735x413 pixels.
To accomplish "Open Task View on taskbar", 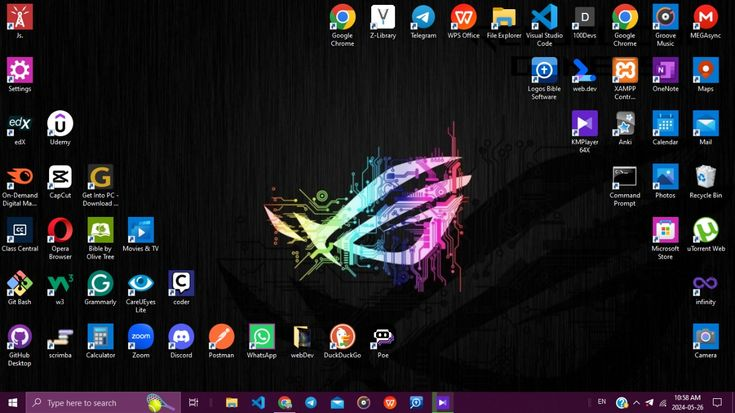I will [x=193, y=403].
